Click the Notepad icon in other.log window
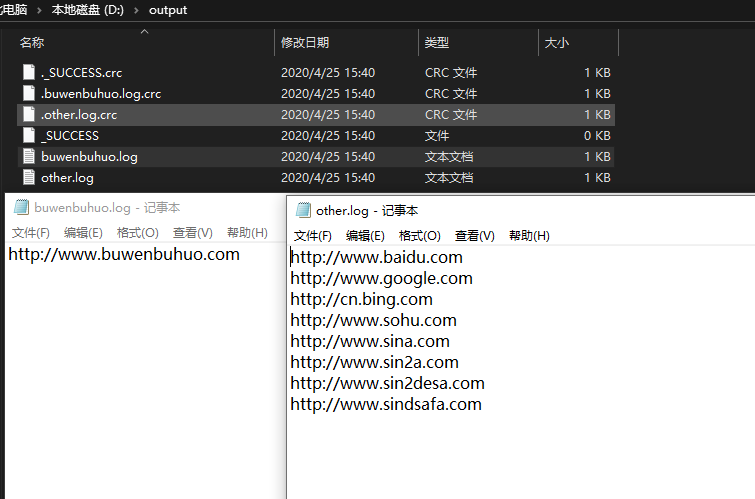Image resolution: width=755 pixels, height=499 pixels. click(303, 210)
